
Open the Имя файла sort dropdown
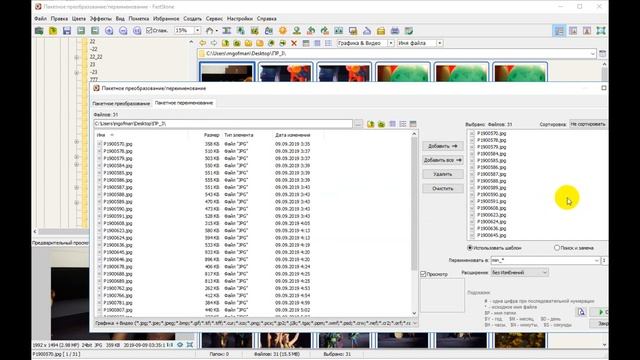tap(440, 43)
